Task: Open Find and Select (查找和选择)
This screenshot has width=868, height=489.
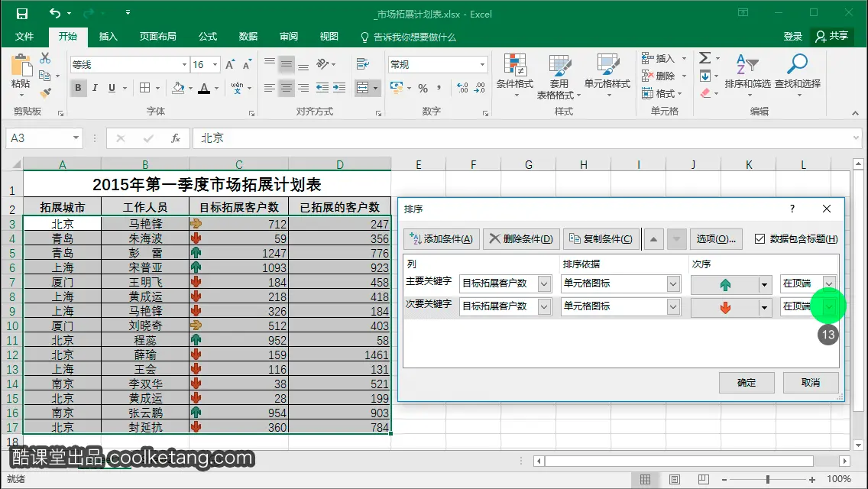Action: (x=798, y=76)
